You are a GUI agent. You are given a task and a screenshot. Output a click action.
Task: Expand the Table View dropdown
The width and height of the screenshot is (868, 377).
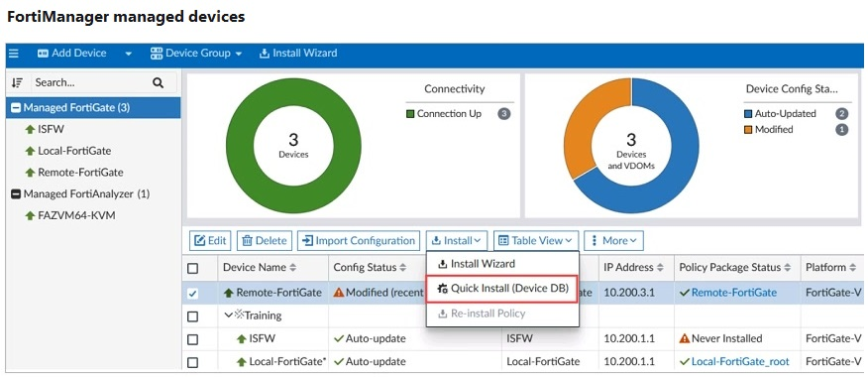(x=536, y=241)
